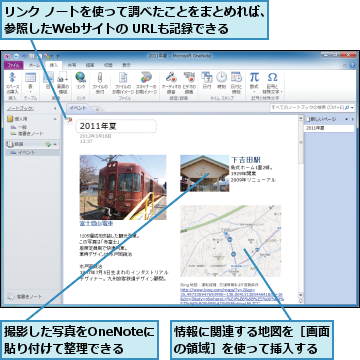Collapse the 鉄道 notebook
Viewport: 360px width, 360px height.
[x=55, y=144]
